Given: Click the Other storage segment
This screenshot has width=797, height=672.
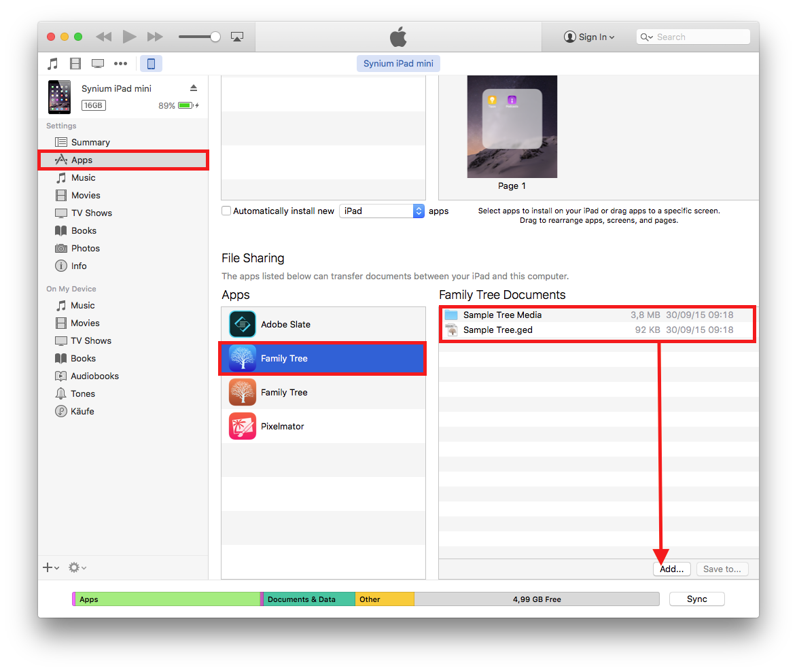Looking at the screenshot, I should tap(385, 599).
